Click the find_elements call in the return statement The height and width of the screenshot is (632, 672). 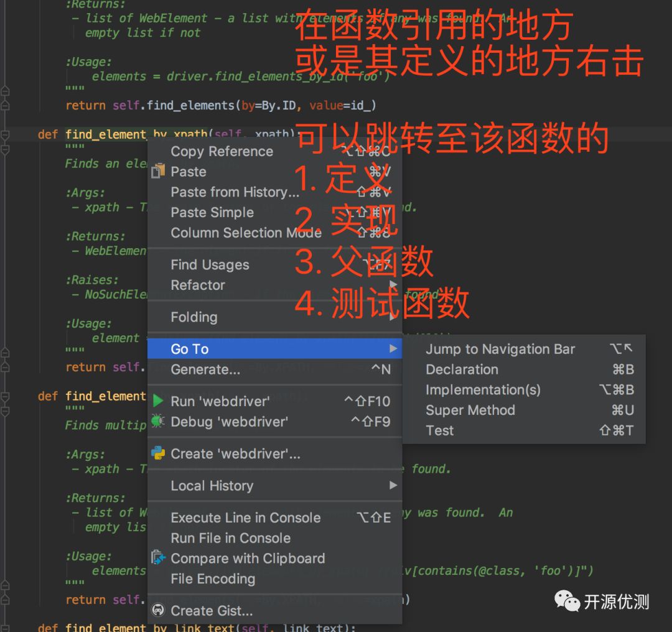(190, 105)
